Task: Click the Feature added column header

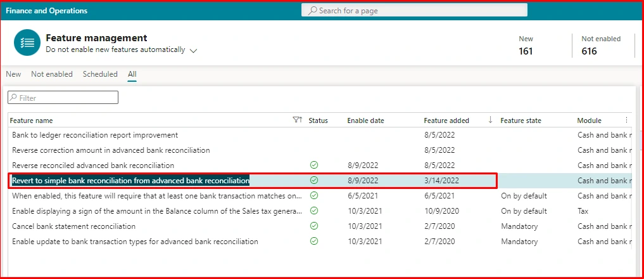Action: 446,120
